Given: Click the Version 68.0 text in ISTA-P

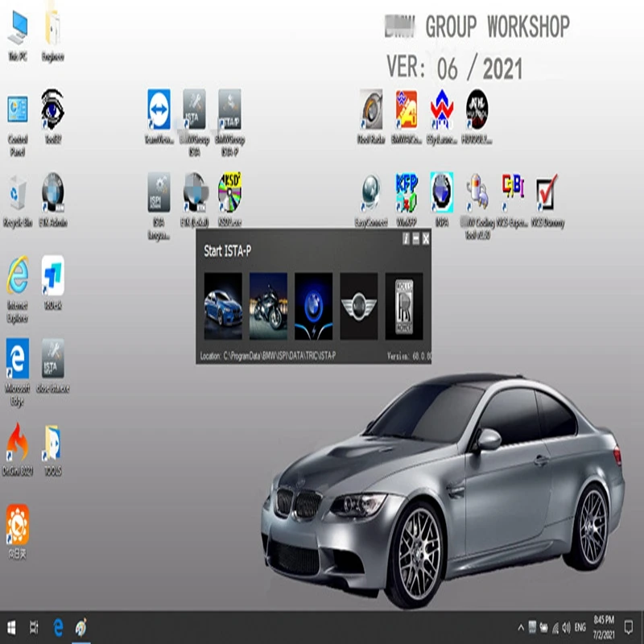Looking at the screenshot, I should coord(409,356).
